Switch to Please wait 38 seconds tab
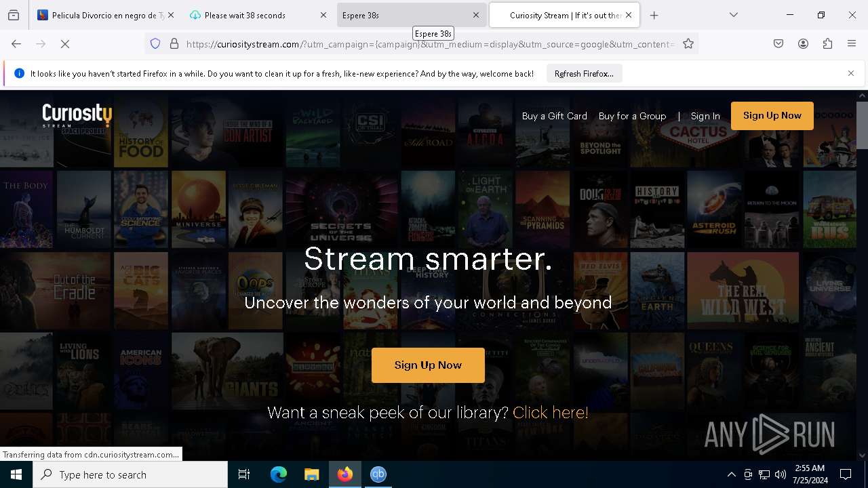The height and width of the screenshot is (488, 868). point(259,15)
